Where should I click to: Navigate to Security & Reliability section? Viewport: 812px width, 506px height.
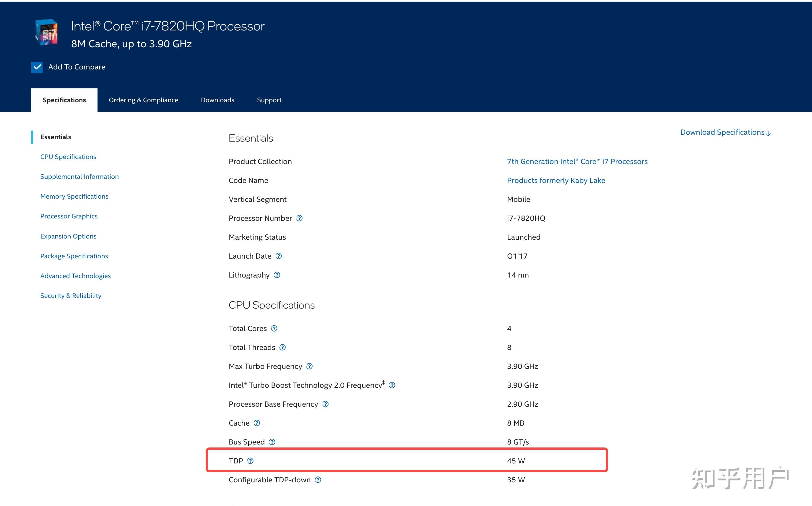click(71, 296)
